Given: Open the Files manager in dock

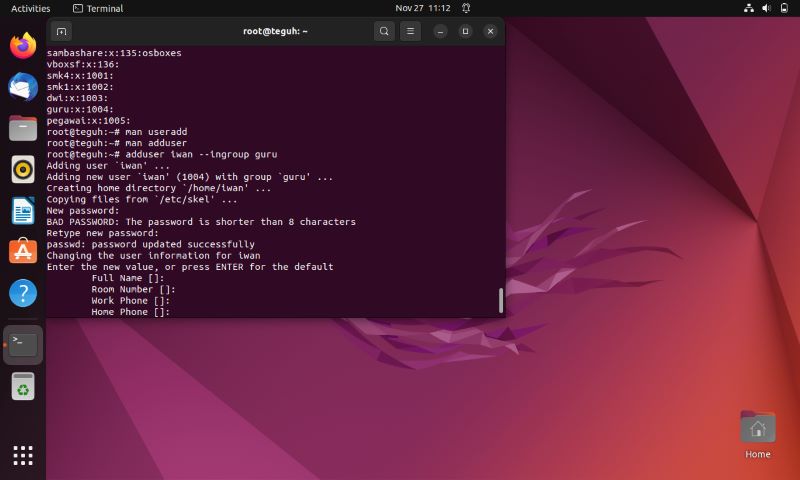Looking at the screenshot, I should [x=23, y=128].
